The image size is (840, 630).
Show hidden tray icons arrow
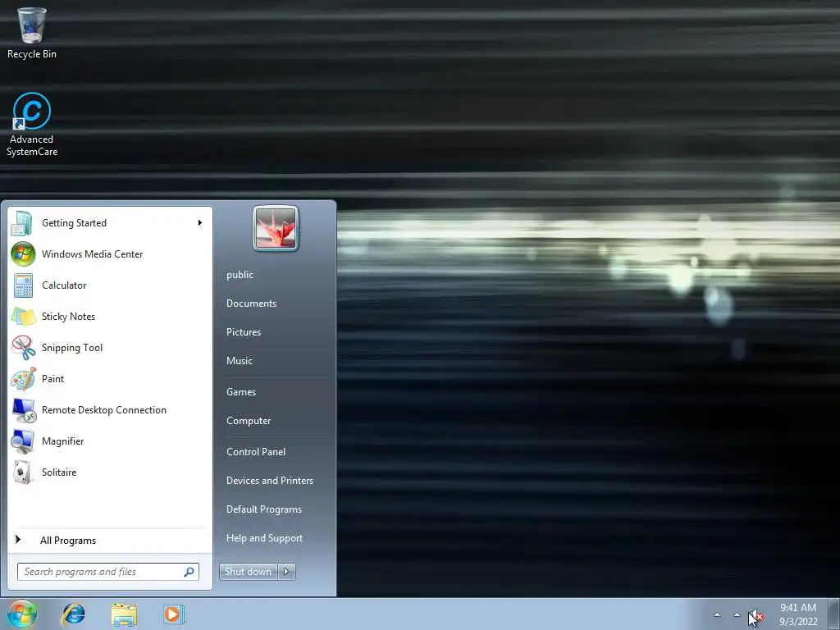(x=717, y=615)
